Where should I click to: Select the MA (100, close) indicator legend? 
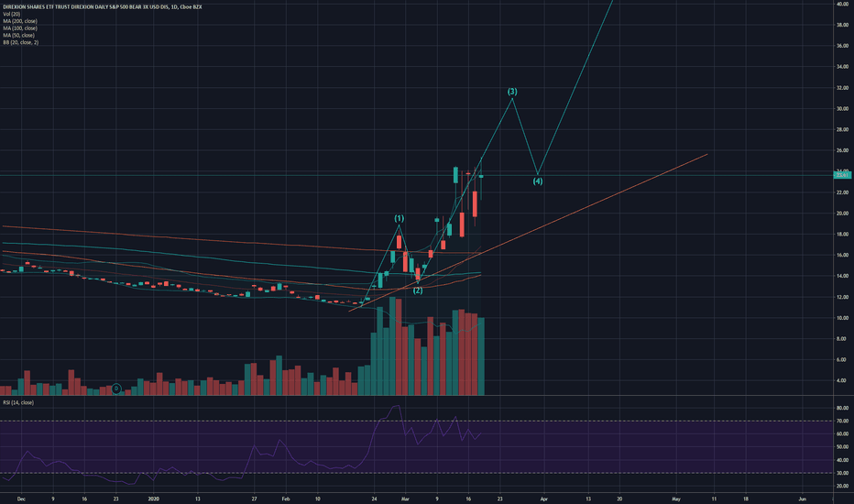tap(20, 28)
